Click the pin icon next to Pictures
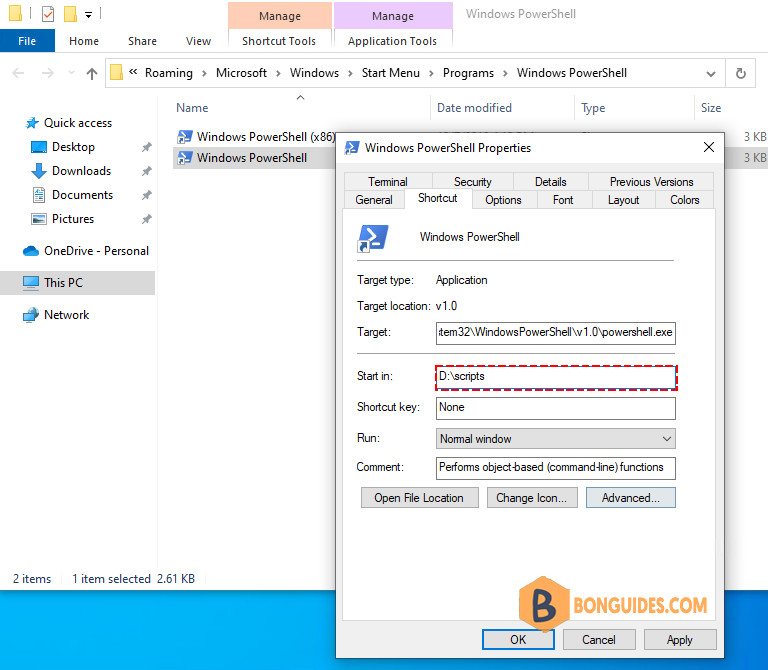The image size is (768, 670). 146,219
